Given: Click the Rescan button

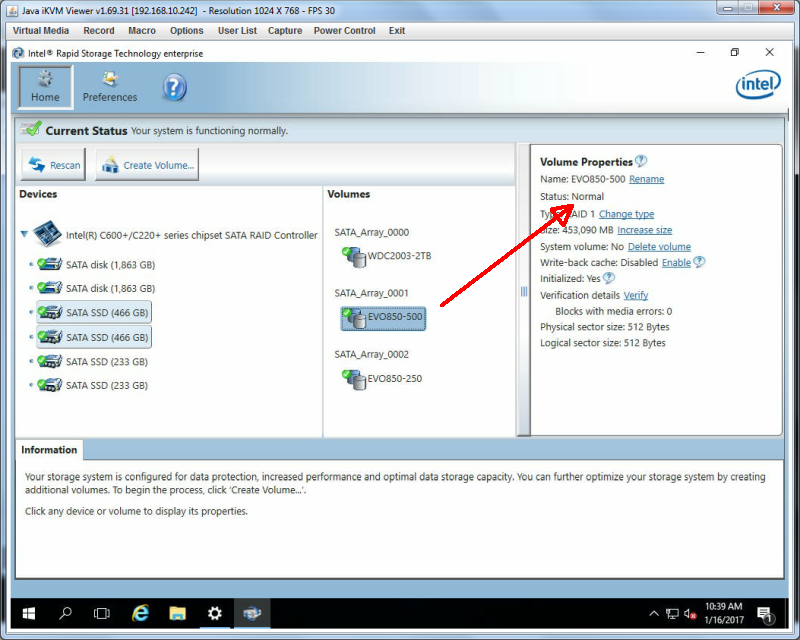Looking at the screenshot, I should click(54, 165).
